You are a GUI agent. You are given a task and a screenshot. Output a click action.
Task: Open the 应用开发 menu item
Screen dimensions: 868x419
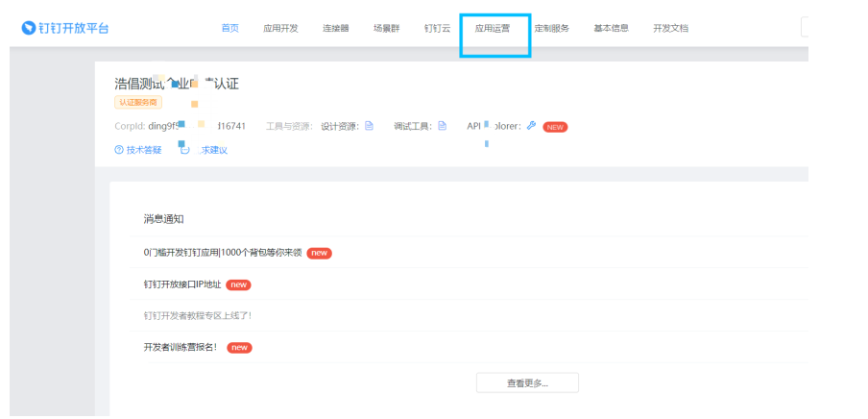280,28
